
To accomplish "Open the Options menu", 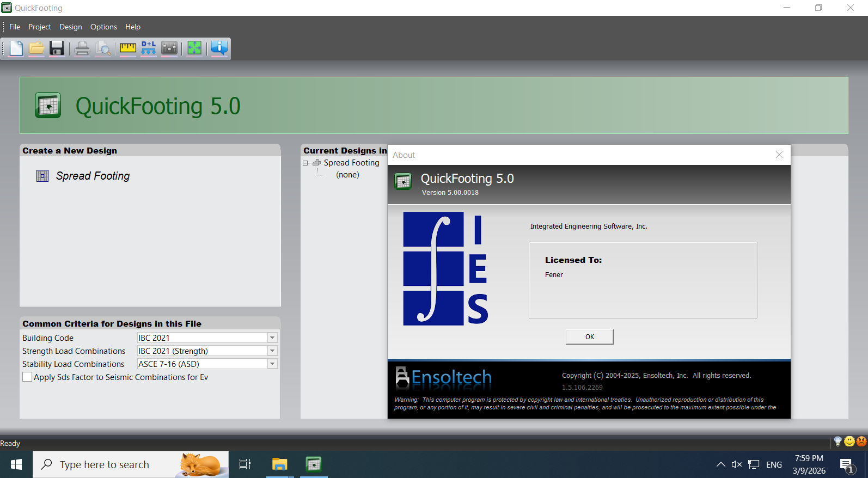I will coord(103,27).
